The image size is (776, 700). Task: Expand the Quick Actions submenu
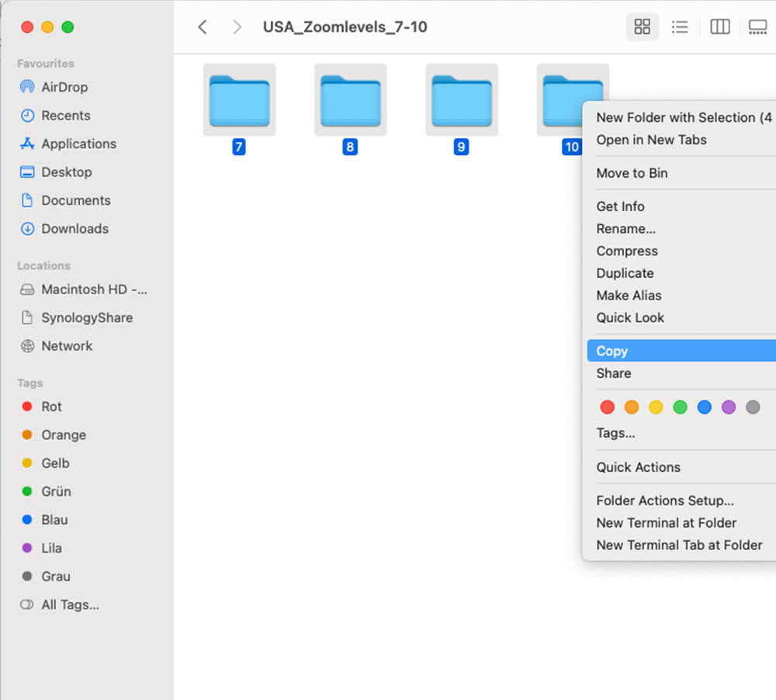pyautogui.click(x=638, y=467)
